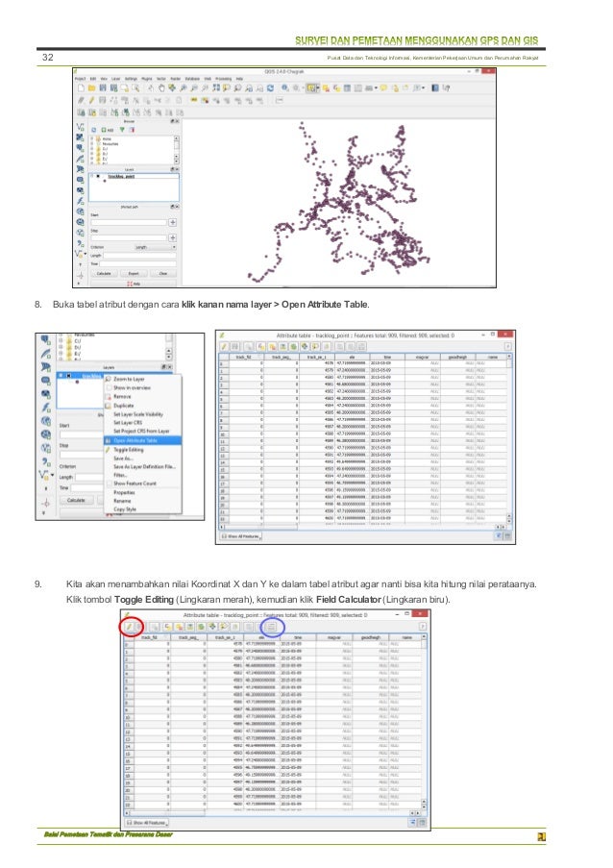The image size is (613, 868).
Task: Expand Favourites item in Browser tree
Action: point(91,144)
